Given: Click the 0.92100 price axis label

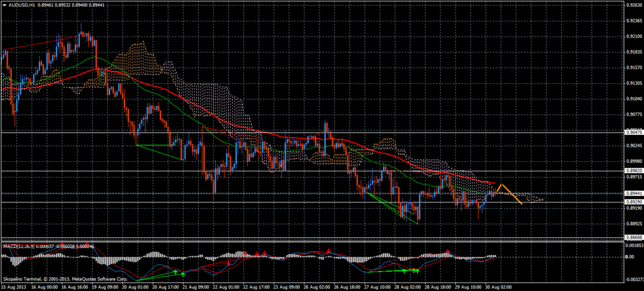Looking at the screenshot, I should coord(633,37).
